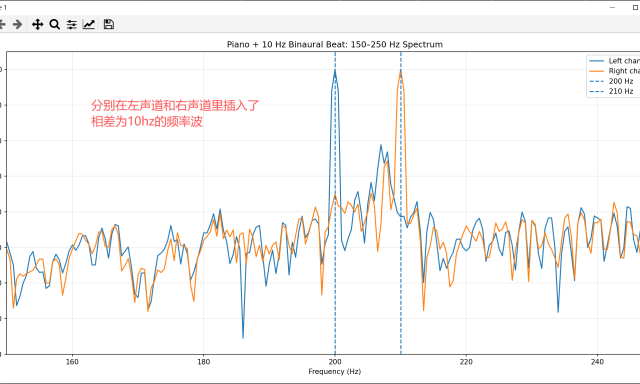Viewport: 640px width, 384px height.
Task: Open Configure subplots sliders icon
Action: 72,24
